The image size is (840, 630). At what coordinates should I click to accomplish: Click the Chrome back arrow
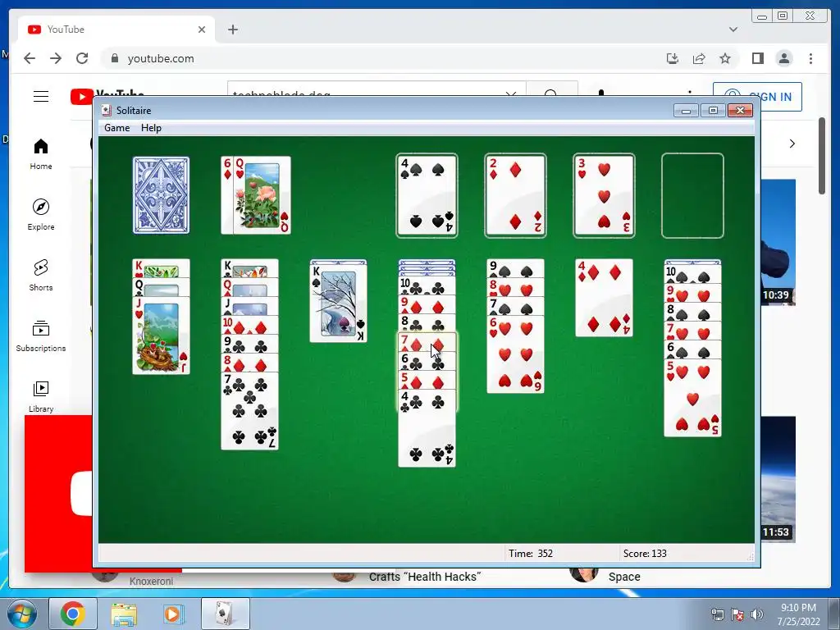[x=30, y=58]
